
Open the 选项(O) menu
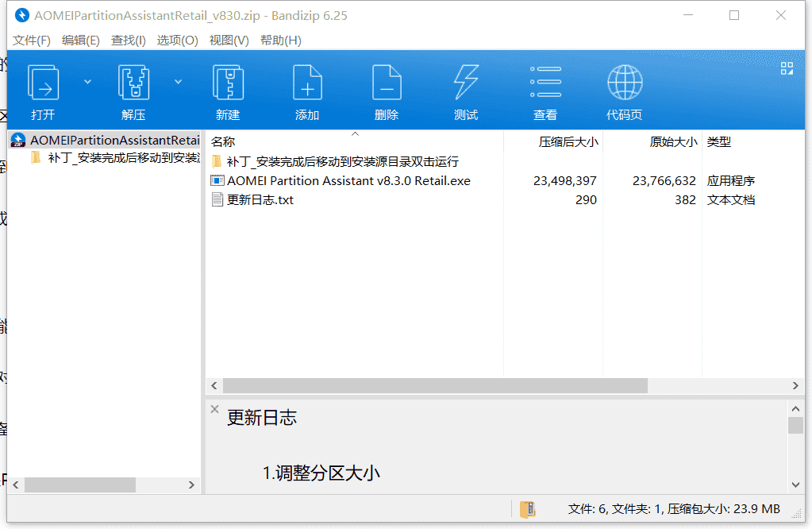click(178, 41)
